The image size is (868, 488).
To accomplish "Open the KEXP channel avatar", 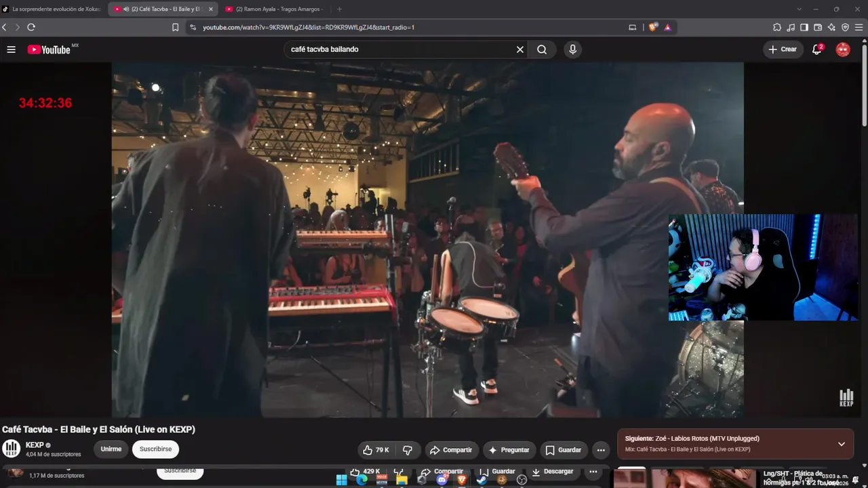I will pos(12,449).
